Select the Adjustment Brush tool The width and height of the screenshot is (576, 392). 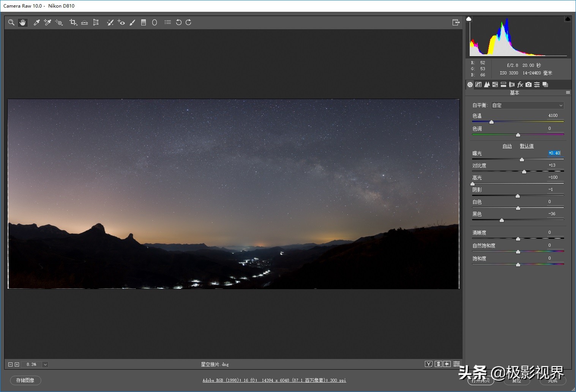(x=132, y=22)
